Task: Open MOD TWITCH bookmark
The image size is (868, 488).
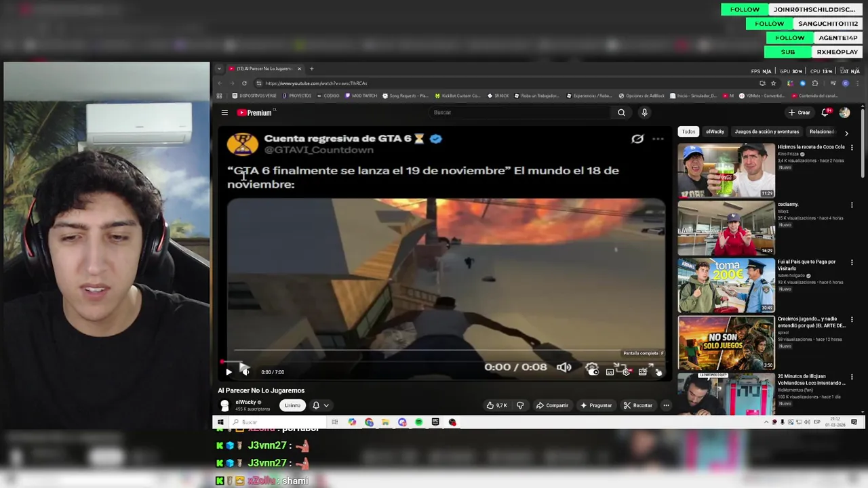Action: pyautogui.click(x=361, y=96)
